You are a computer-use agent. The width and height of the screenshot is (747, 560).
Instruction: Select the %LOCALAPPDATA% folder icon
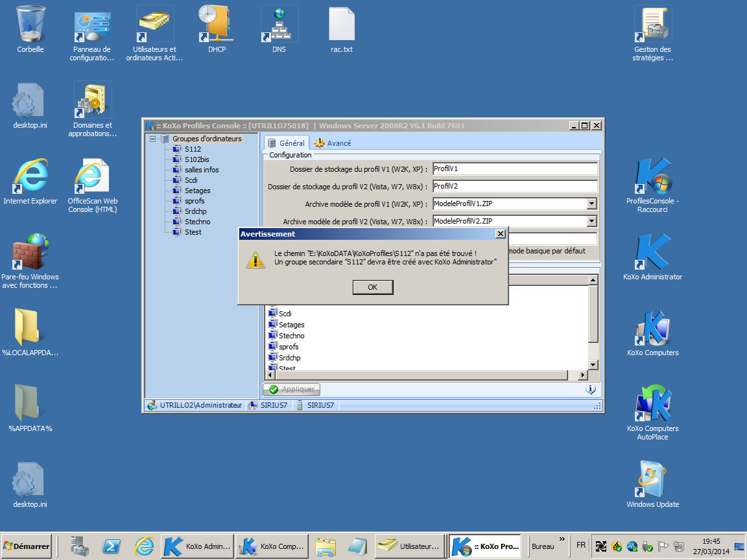tap(30, 332)
